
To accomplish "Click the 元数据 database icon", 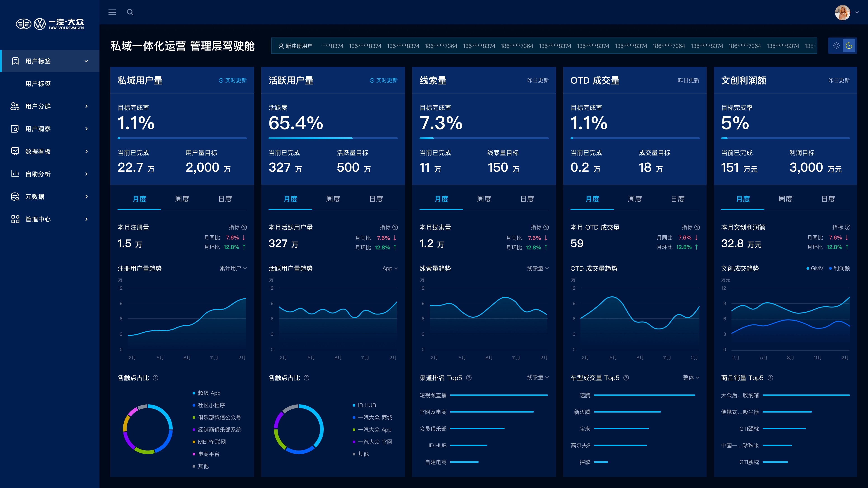I will point(15,197).
